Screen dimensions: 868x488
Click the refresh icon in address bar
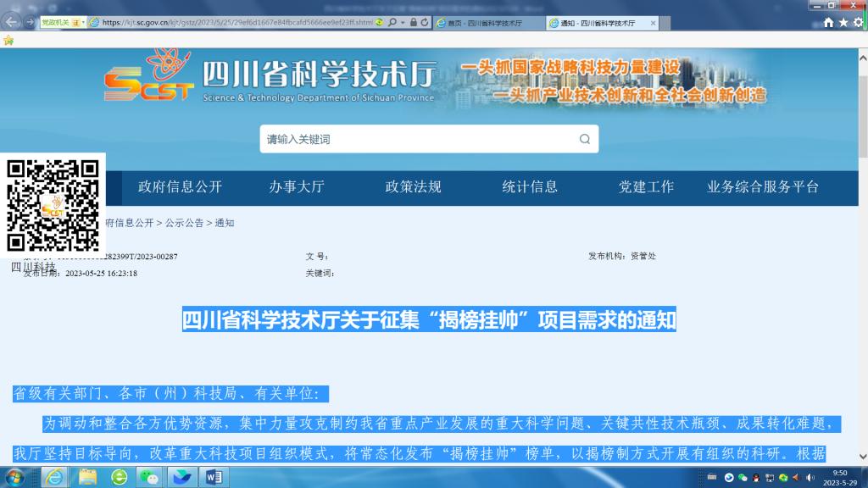(x=424, y=23)
